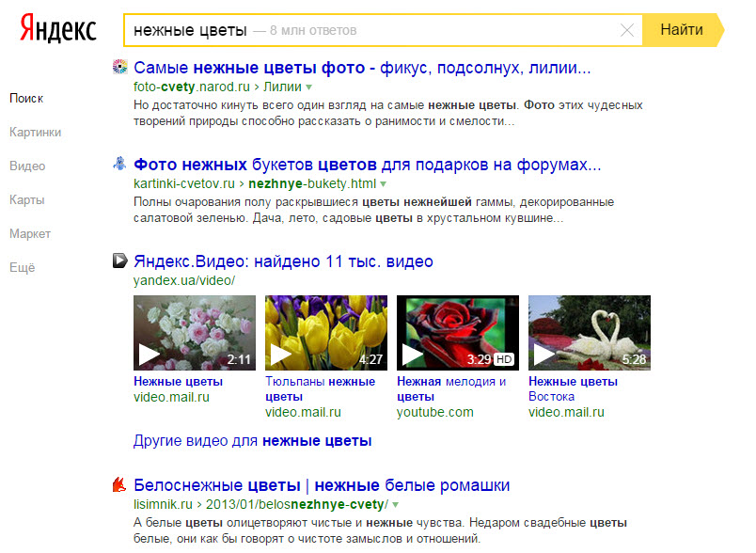The image size is (756, 553).
Task: Play the 3:29 HD rose video
Action: point(412,355)
